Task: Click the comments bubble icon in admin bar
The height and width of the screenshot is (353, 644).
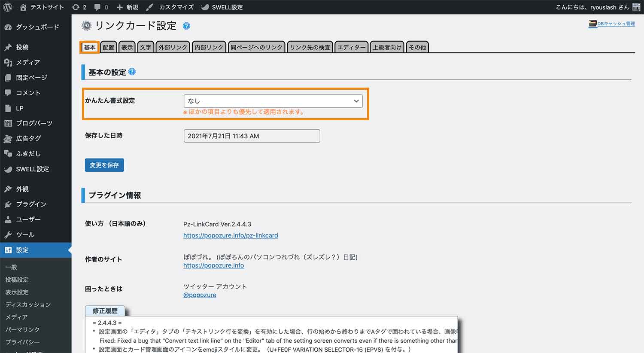Action: pos(97,6)
